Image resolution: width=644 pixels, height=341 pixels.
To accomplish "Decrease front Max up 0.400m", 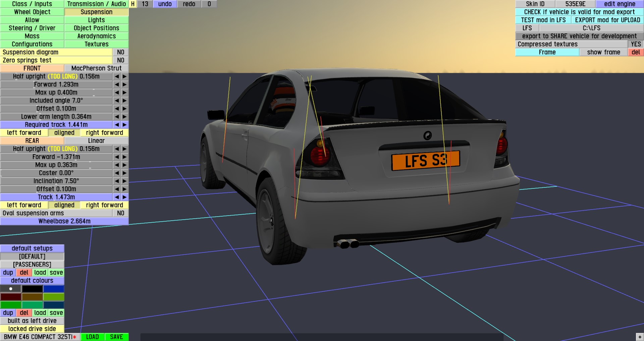I will point(117,93).
